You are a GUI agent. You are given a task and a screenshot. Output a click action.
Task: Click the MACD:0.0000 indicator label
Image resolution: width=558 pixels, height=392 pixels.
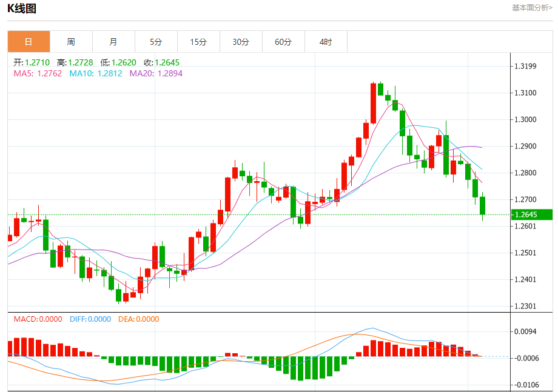coord(38,319)
